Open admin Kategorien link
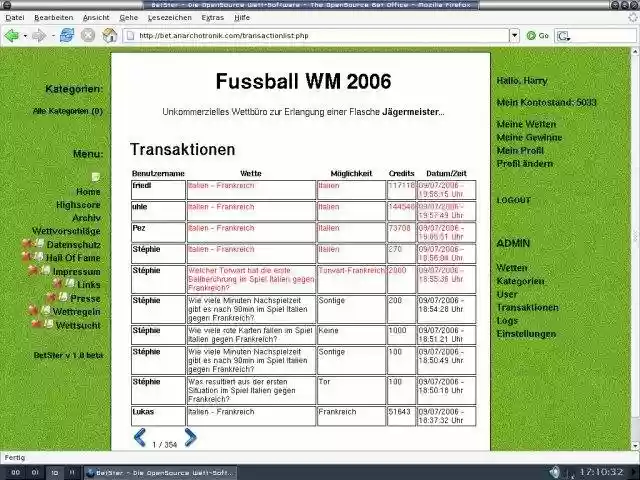 point(520,281)
